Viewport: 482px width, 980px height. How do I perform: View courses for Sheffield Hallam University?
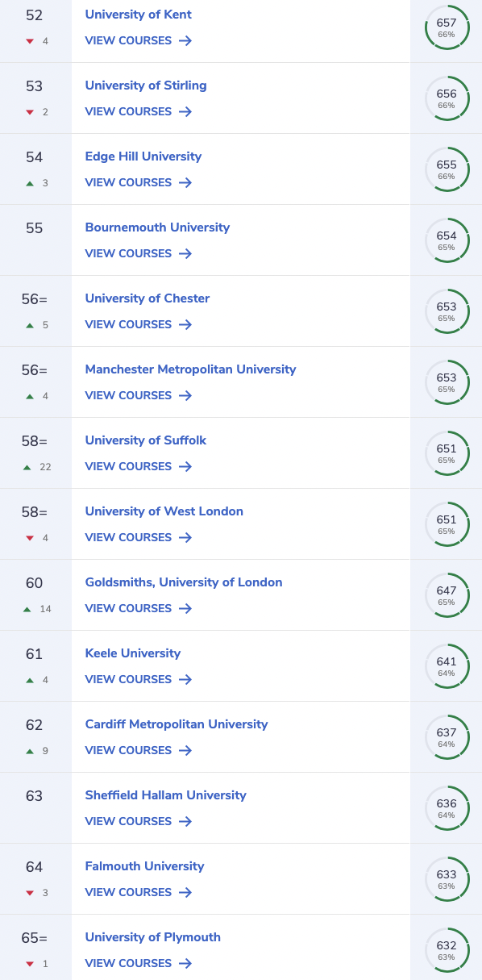[139, 821]
